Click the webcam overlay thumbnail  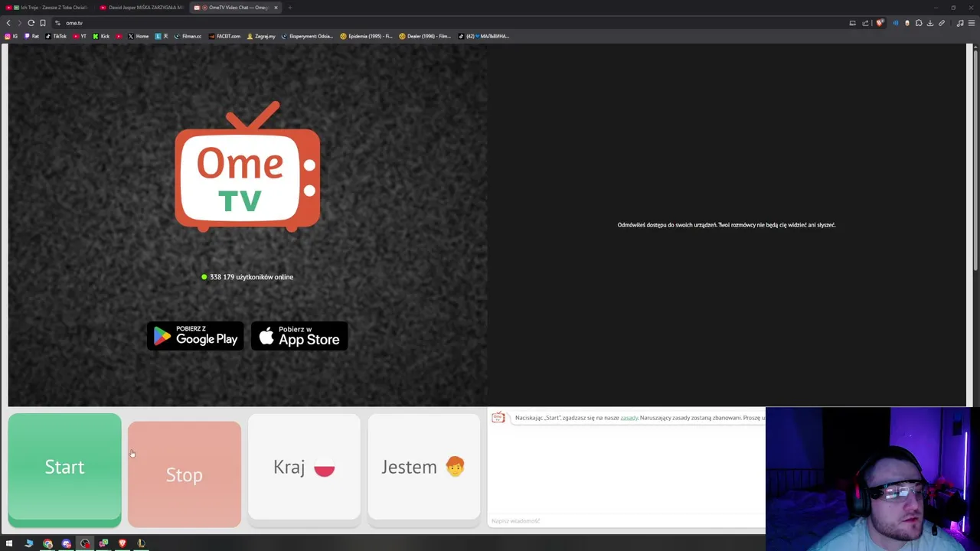tap(872, 479)
